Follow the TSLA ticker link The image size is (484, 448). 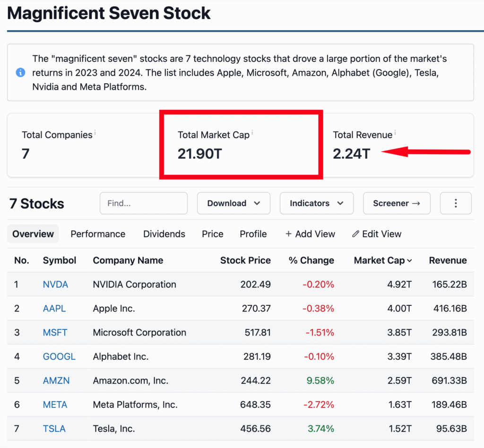54,429
